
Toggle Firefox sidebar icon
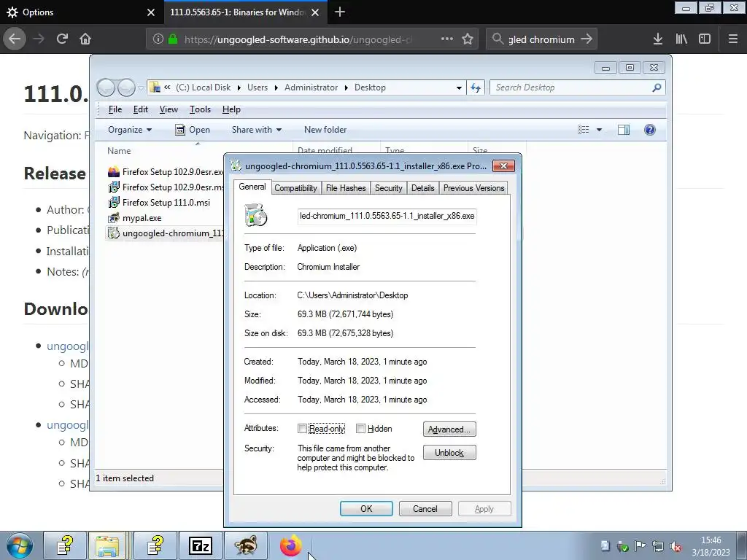click(705, 39)
